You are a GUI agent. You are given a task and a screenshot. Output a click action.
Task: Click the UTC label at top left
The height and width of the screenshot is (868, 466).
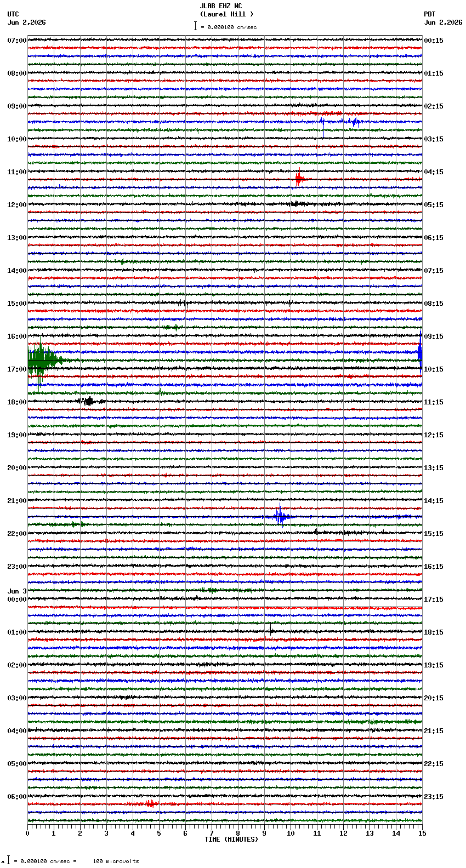tap(13, 14)
